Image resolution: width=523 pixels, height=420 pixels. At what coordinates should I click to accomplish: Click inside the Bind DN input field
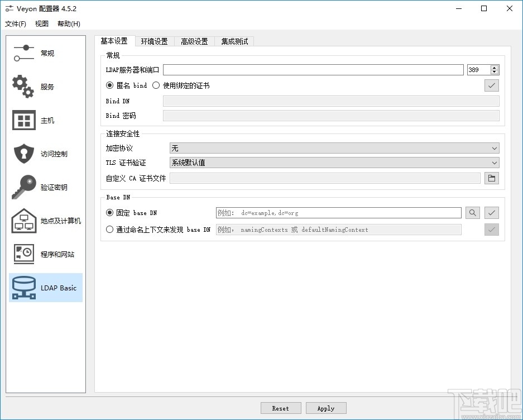pos(330,101)
